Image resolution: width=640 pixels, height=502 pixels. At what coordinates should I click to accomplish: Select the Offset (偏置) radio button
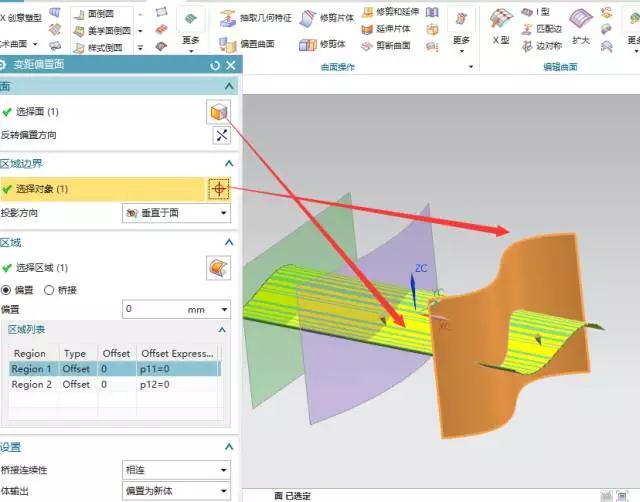7,289
